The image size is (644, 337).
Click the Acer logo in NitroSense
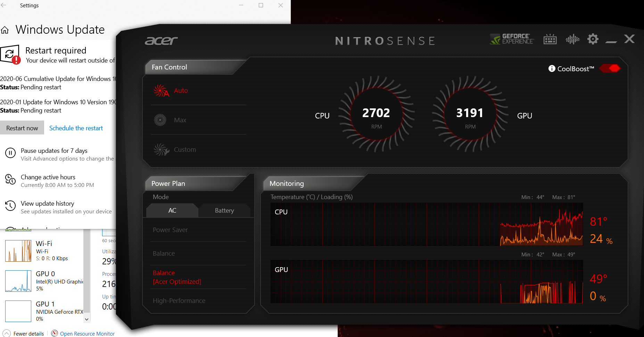(x=161, y=41)
